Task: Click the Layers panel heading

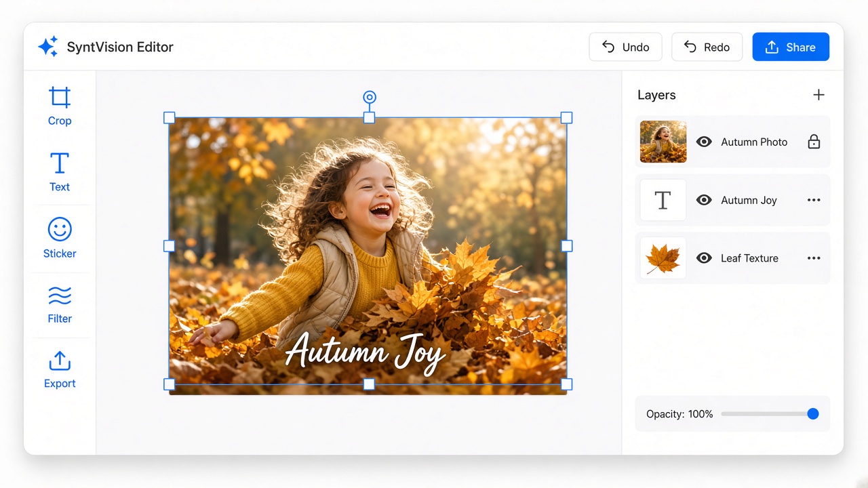Action: pos(656,95)
